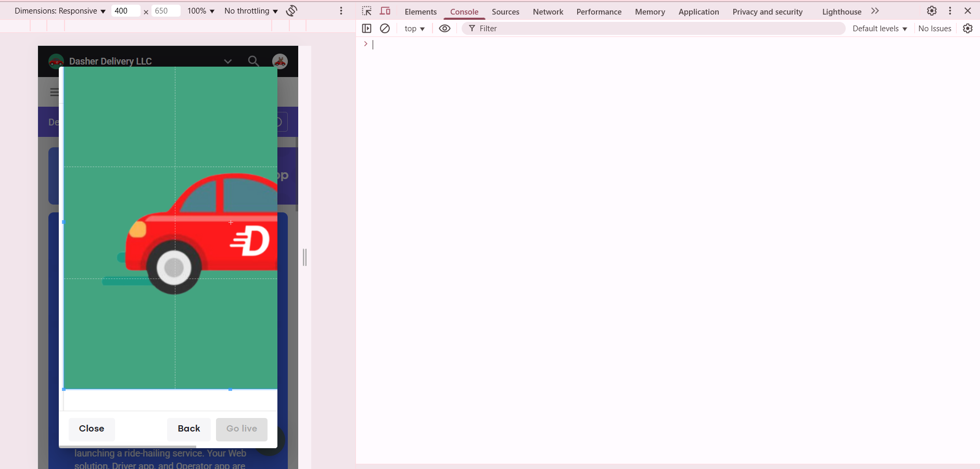The height and width of the screenshot is (469, 980).
Task: Show the console sidebar
Action: click(x=367, y=29)
